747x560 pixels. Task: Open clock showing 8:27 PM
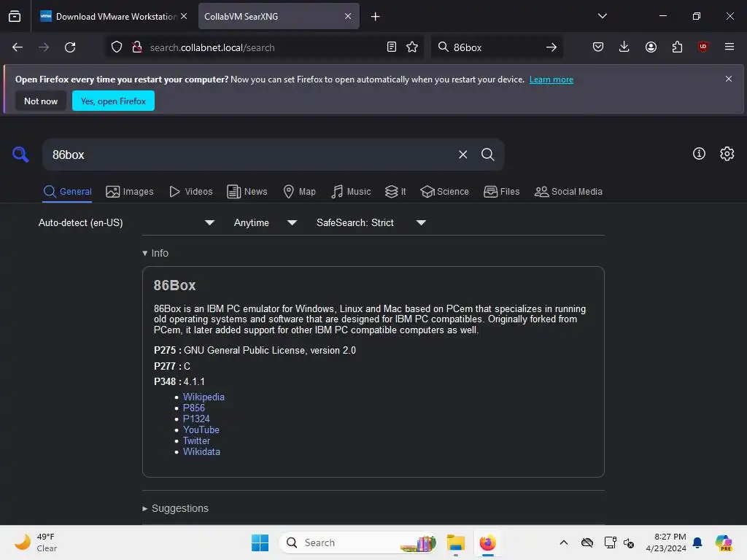666,542
